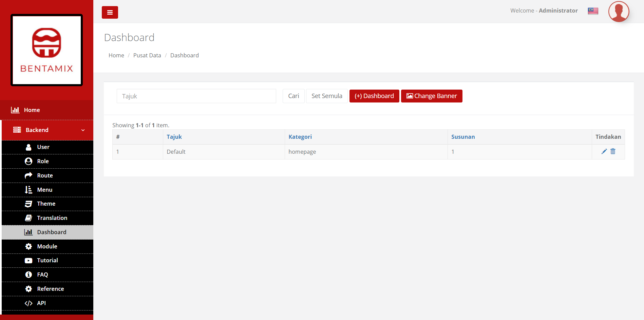Focus the Tajuk search input field
Image resolution: width=644 pixels, height=320 pixels.
coord(196,96)
